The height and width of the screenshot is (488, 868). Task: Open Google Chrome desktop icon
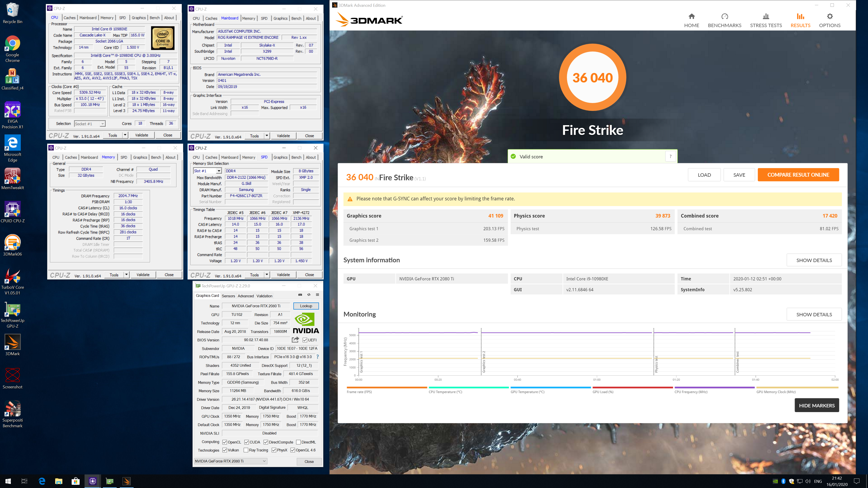point(12,49)
